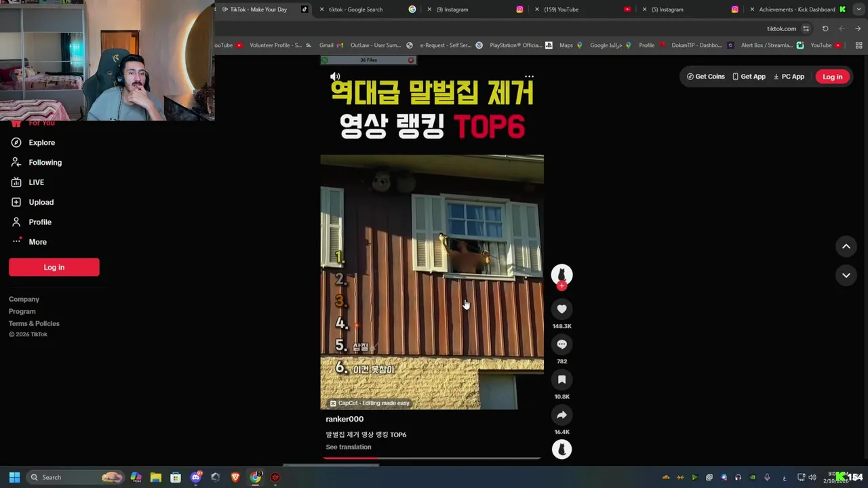The height and width of the screenshot is (488, 868).
Task: Open the ranker000 username link
Action: pos(344,419)
